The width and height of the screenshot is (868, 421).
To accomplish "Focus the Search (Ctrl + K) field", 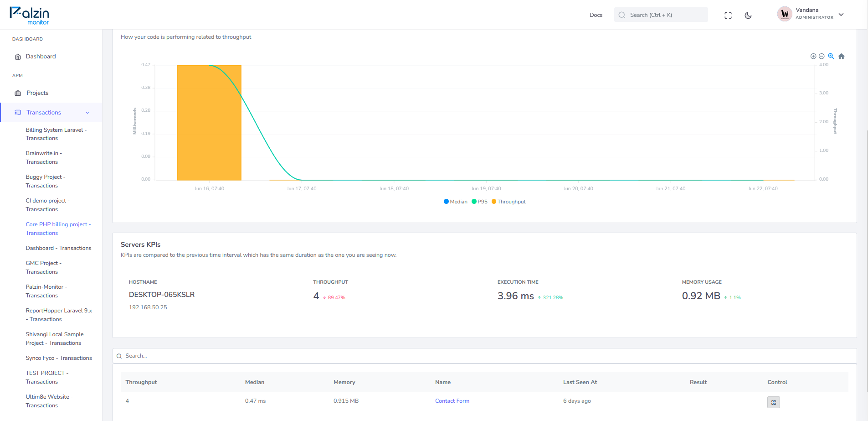I will tap(661, 15).
